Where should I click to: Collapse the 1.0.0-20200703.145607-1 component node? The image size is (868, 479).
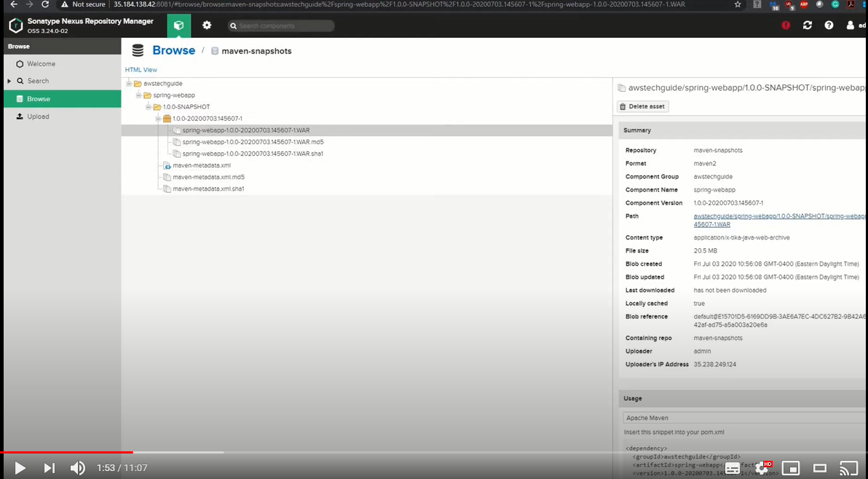pos(158,119)
